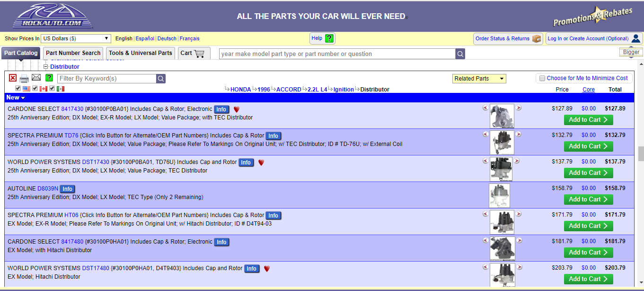This screenshot has height=291, width=644.
Task: Show previous image for Spectra HT06
Action: (x=485, y=214)
